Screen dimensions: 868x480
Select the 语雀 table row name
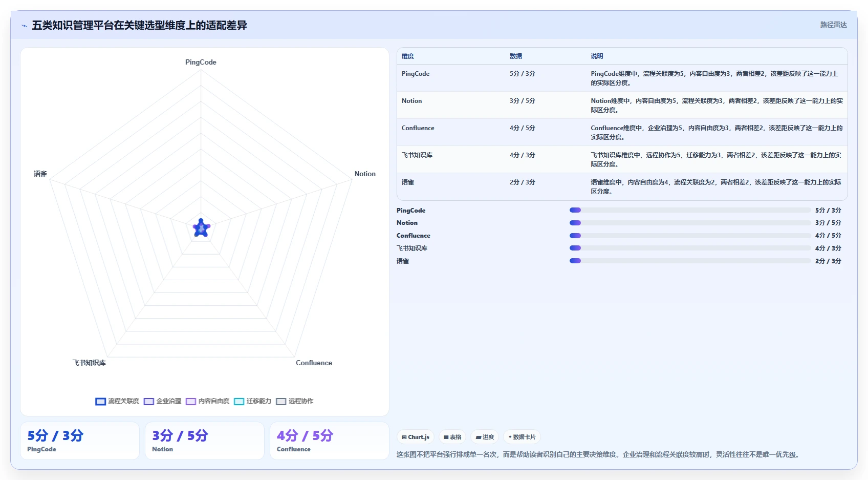(x=408, y=182)
